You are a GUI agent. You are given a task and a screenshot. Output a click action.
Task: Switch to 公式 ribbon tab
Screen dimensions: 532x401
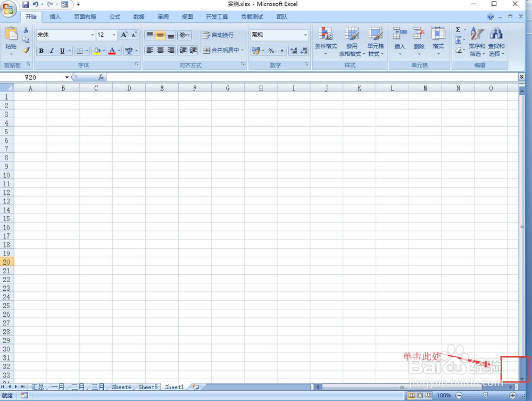pyautogui.click(x=115, y=17)
